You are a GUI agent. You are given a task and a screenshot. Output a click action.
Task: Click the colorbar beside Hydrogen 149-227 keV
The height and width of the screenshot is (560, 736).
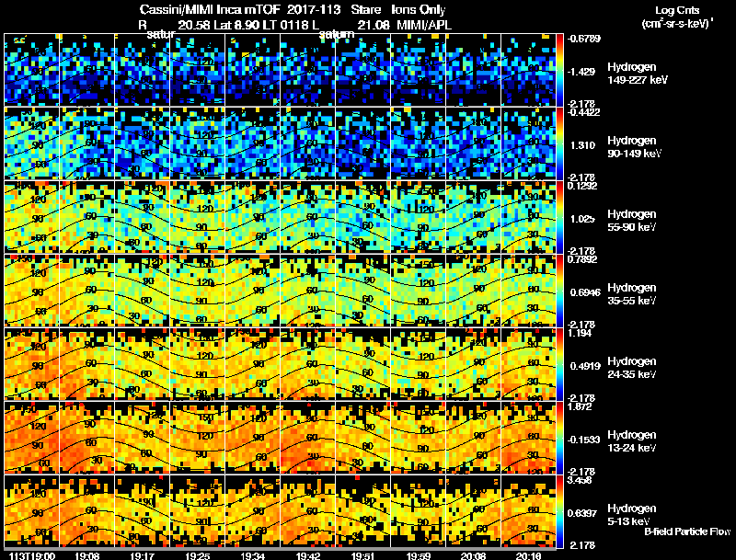(x=559, y=70)
